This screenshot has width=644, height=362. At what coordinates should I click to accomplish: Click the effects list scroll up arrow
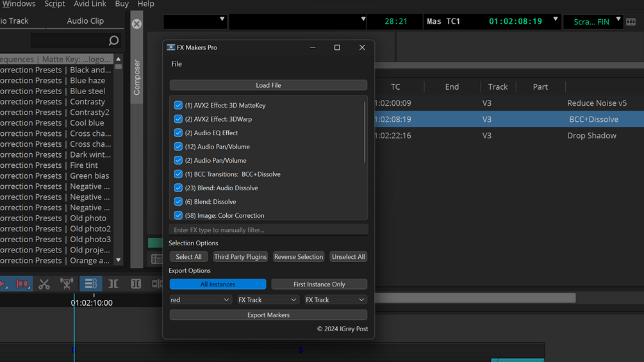[x=119, y=59]
